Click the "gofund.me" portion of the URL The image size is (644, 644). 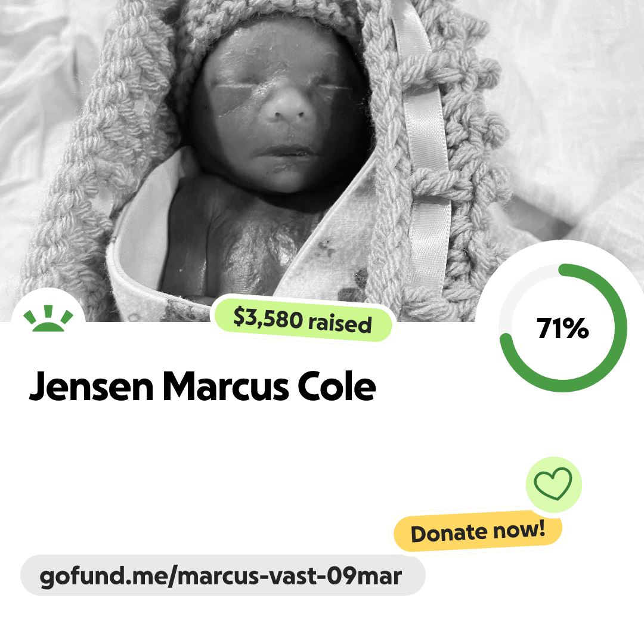coord(104,577)
